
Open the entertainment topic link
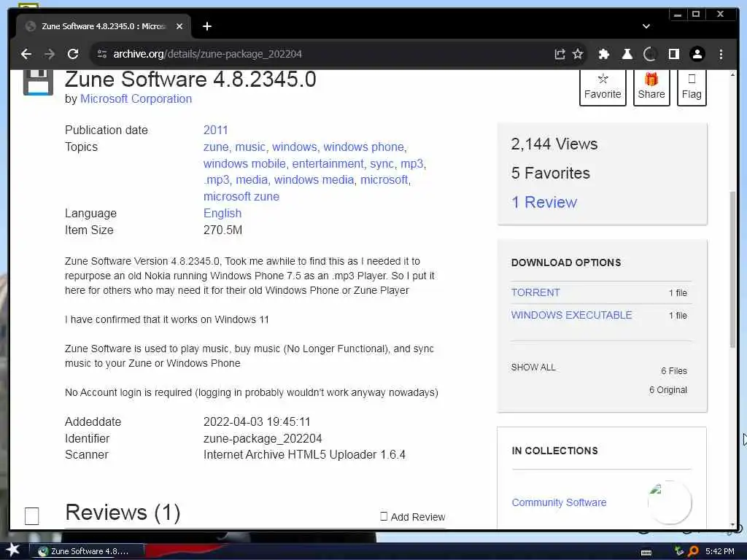click(x=328, y=164)
